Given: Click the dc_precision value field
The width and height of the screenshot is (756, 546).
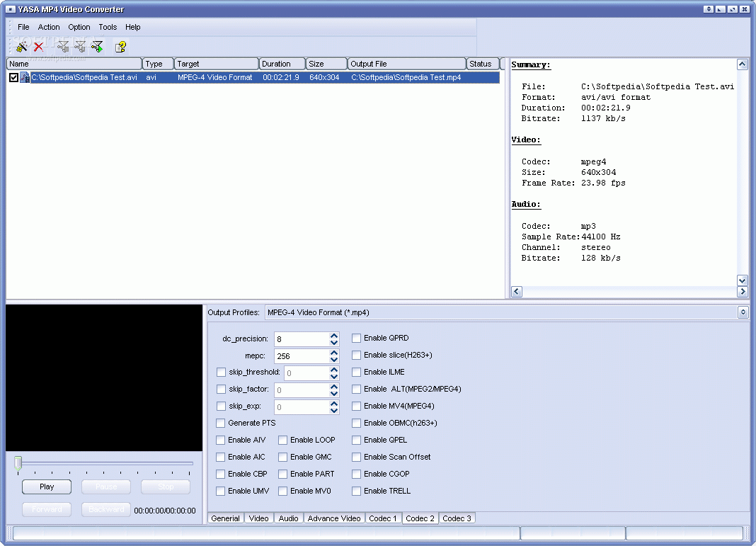Looking at the screenshot, I should [x=302, y=339].
